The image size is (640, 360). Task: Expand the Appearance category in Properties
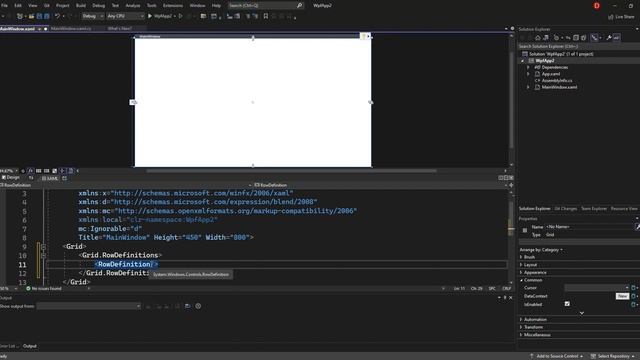click(x=521, y=272)
